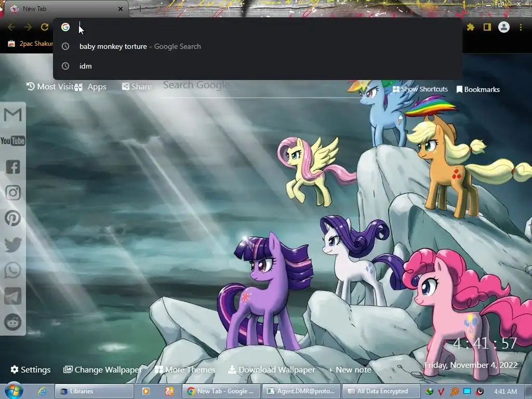Click the 4:41 AM taskbar clock
The image size is (532, 399).
pyautogui.click(x=506, y=392)
